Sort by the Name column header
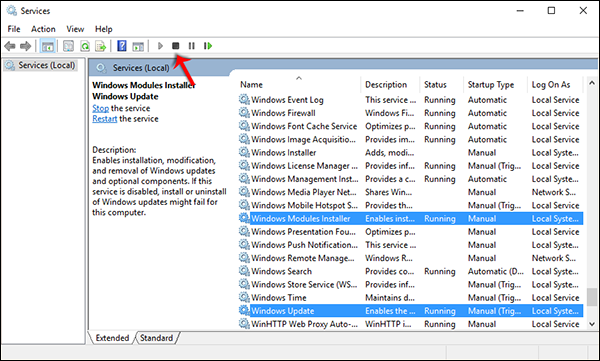The height and width of the screenshot is (361, 600). [x=298, y=84]
